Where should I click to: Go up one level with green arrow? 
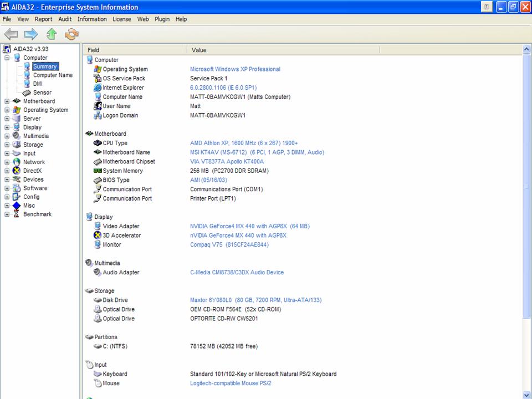coord(51,34)
